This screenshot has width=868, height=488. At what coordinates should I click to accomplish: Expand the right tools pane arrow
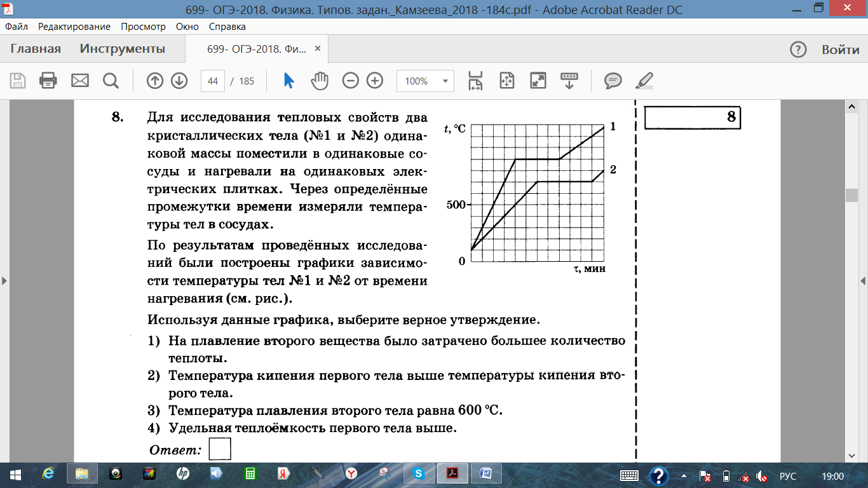tap(863, 280)
